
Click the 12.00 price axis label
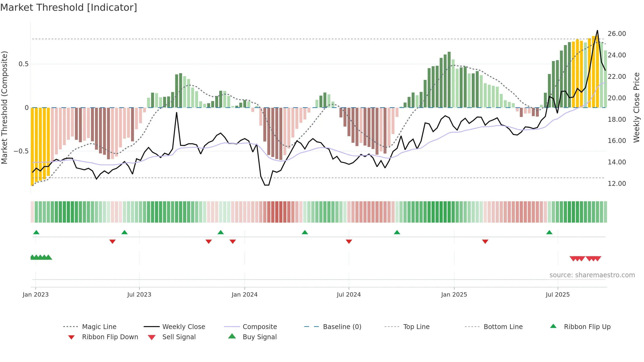(x=617, y=184)
